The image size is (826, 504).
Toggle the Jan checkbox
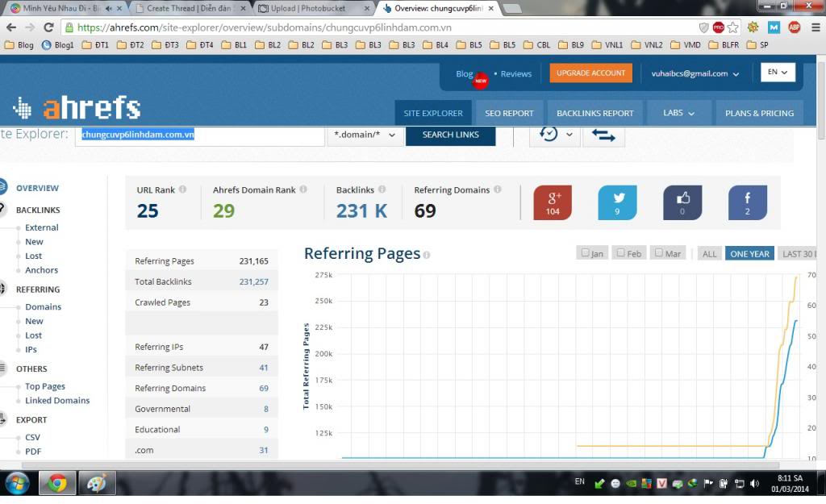point(586,252)
